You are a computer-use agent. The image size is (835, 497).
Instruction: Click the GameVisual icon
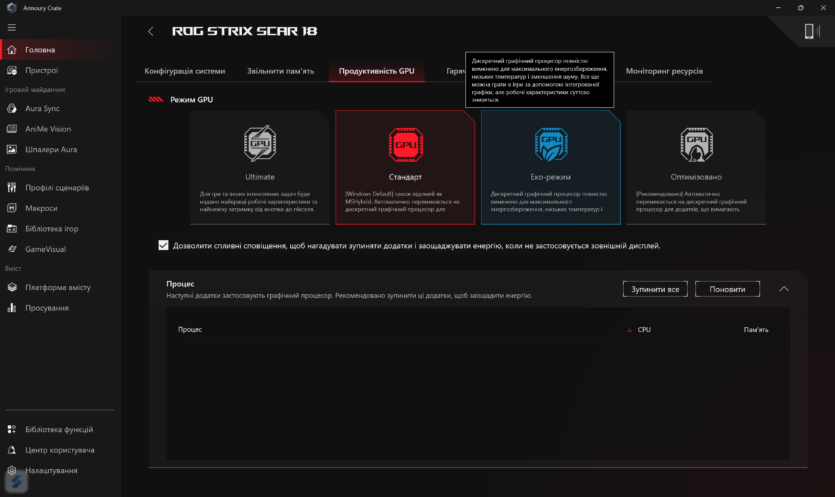pos(12,249)
